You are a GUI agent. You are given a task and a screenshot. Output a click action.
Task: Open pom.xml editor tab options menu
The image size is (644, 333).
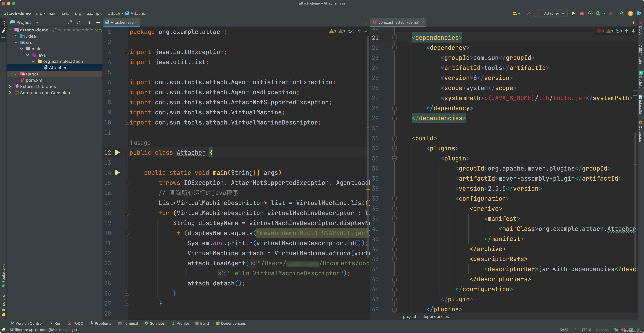point(633,22)
